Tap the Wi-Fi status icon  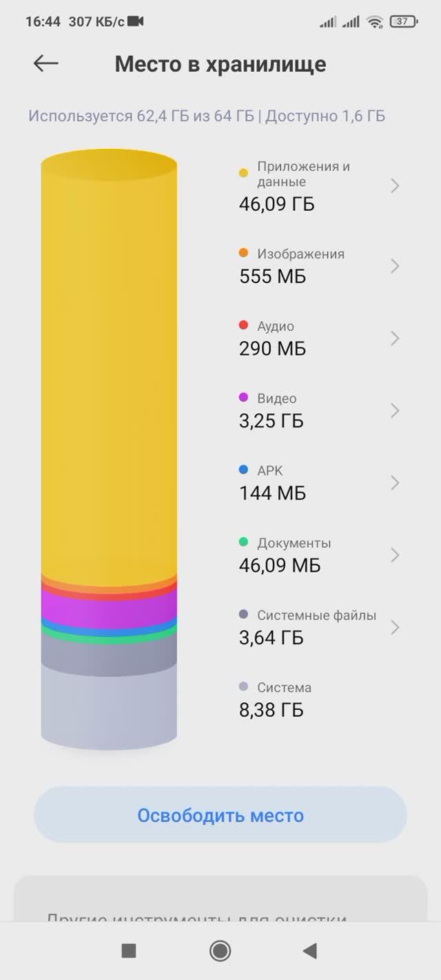click(375, 21)
